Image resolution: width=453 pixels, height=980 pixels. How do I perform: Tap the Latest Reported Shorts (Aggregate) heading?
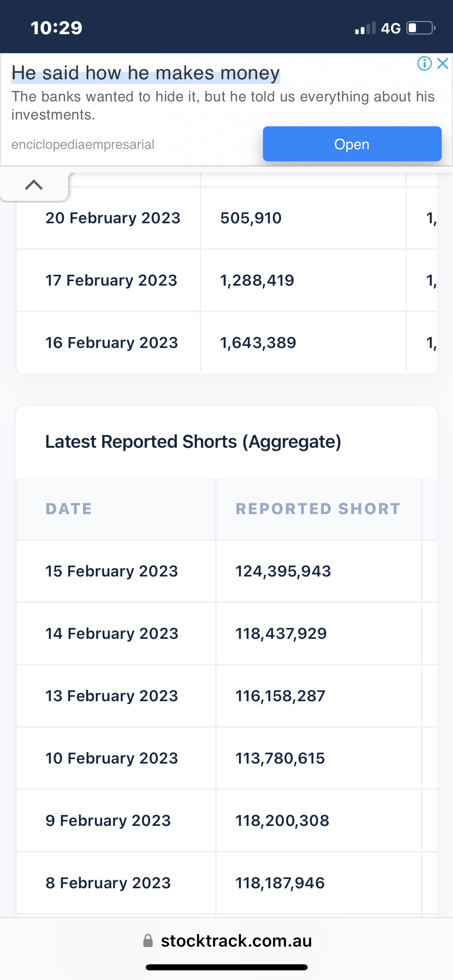tap(193, 442)
